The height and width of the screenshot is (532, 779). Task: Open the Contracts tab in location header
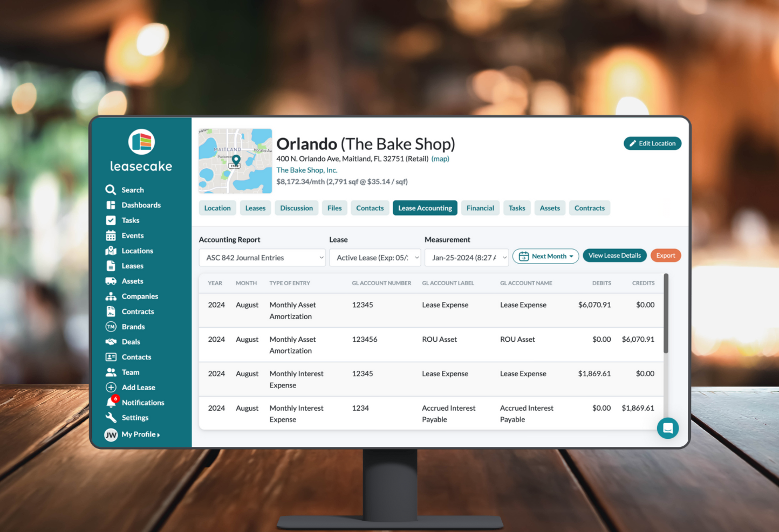click(590, 208)
